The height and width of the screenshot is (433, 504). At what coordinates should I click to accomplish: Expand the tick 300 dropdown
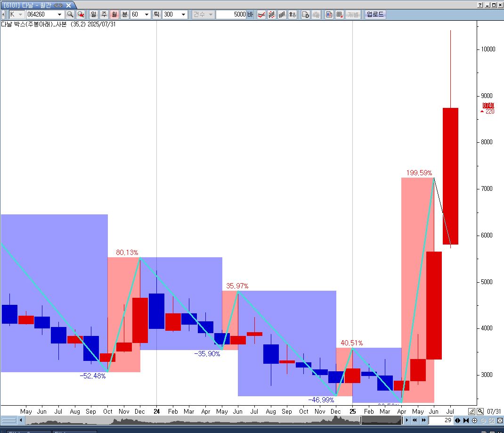pyautogui.click(x=183, y=15)
